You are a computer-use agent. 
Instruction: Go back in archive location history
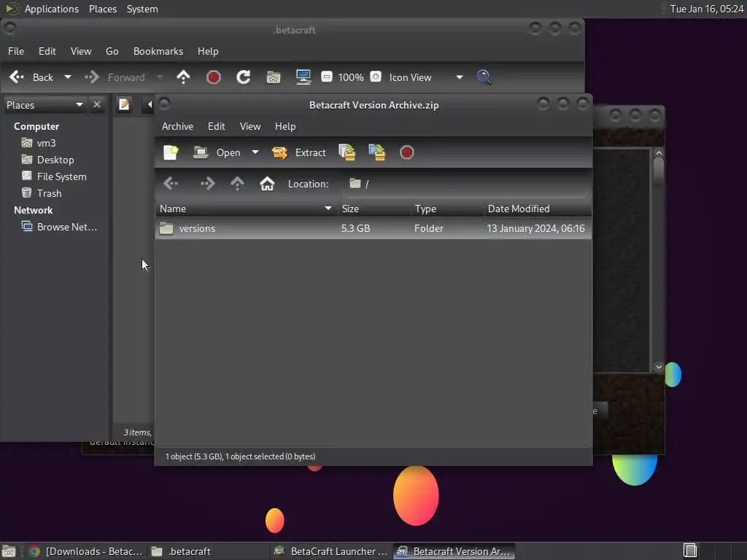(171, 184)
